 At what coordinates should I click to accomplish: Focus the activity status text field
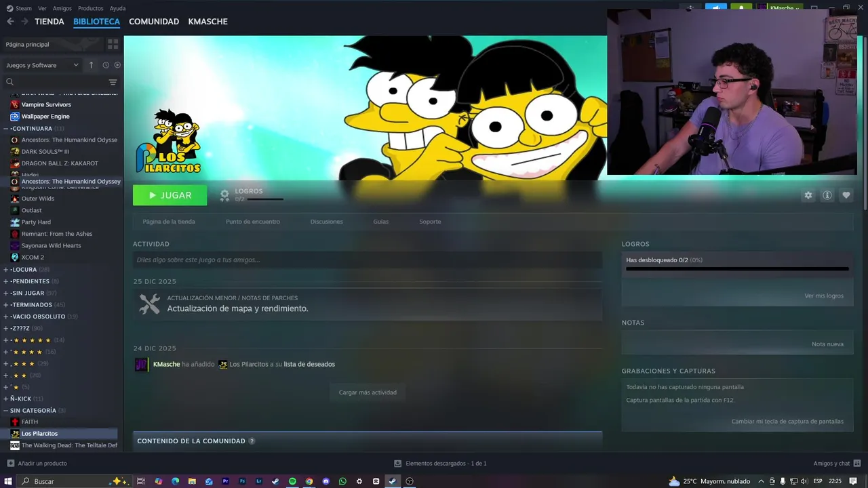tap(368, 260)
